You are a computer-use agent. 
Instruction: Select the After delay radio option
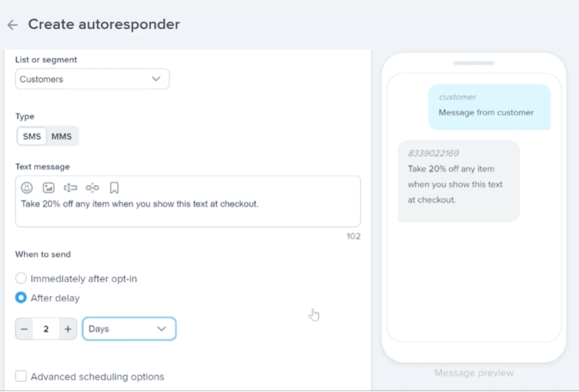[21, 298]
